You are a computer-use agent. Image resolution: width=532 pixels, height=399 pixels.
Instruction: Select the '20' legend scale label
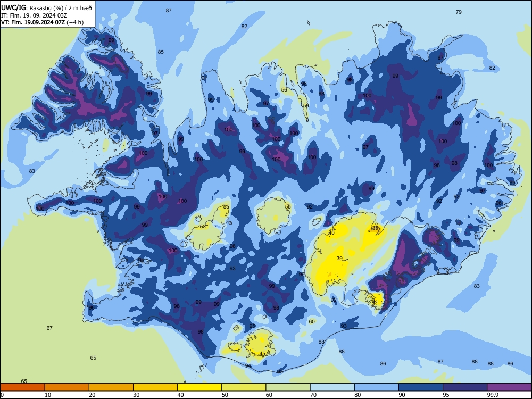[x=92, y=395]
